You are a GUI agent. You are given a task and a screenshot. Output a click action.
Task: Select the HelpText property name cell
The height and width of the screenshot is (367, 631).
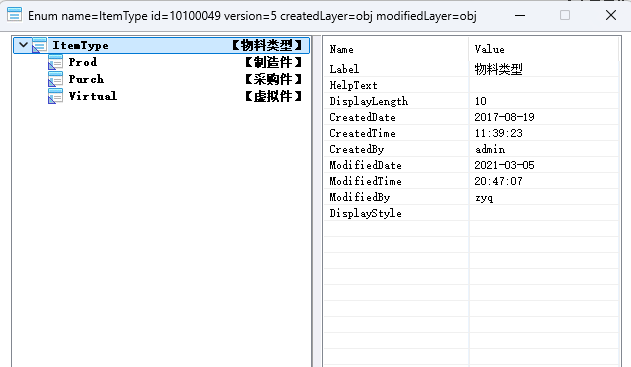coord(396,85)
